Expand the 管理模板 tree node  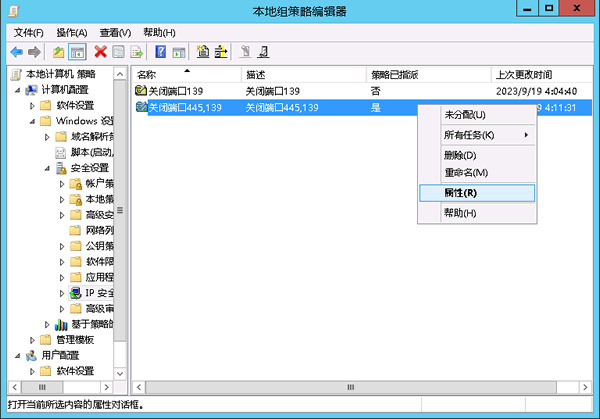click(33, 340)
